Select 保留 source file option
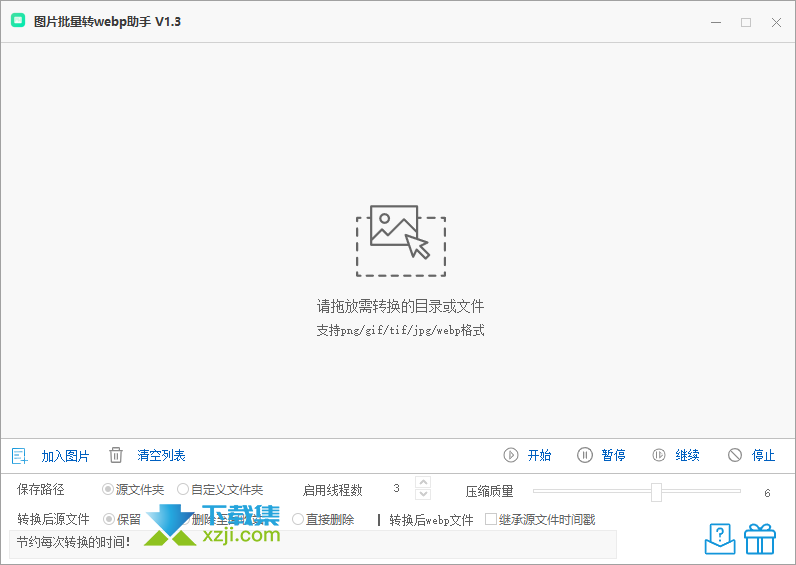796x565 pixels. pos(122,519)
